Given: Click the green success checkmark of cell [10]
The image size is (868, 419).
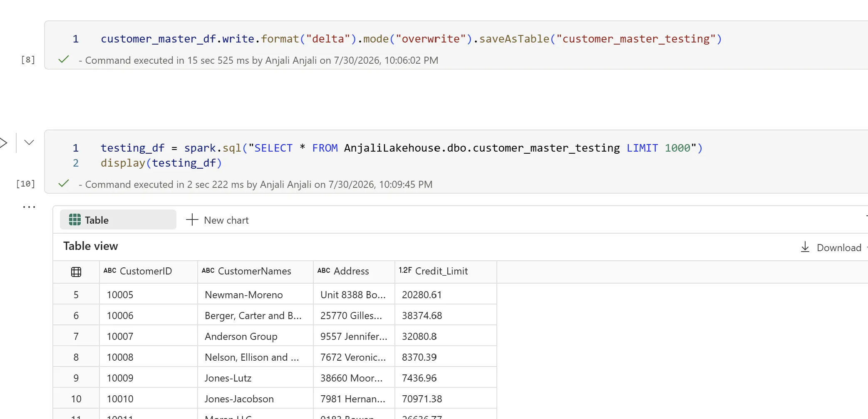Looking at the screenshot, I should 64,184.
